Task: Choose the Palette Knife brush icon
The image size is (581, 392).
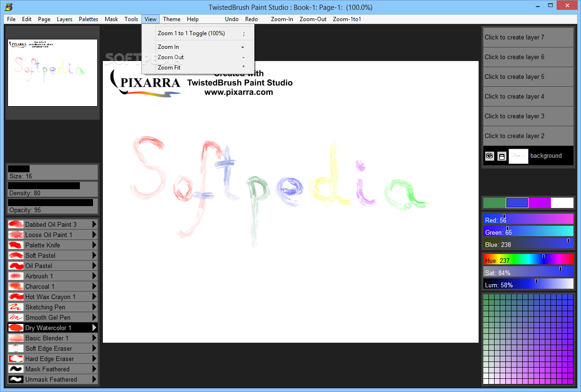Action: pos(16,245)
